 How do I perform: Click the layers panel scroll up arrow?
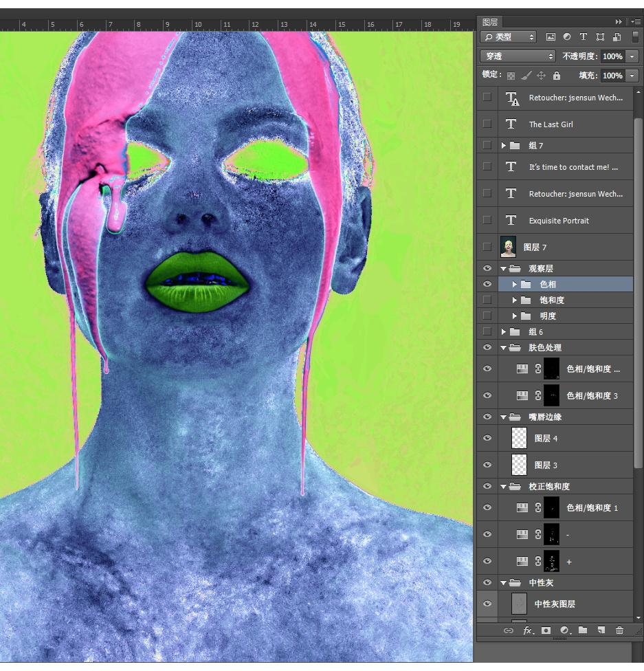(639, 92)
